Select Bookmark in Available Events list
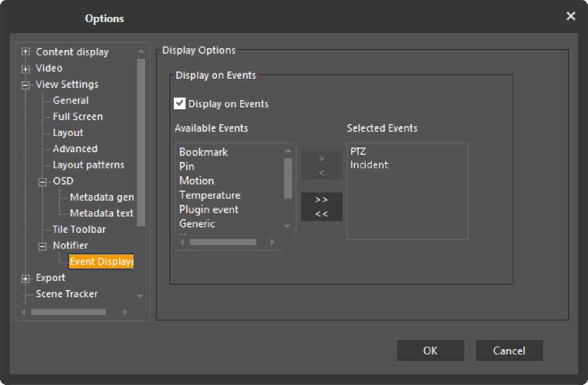 point(203,152)
